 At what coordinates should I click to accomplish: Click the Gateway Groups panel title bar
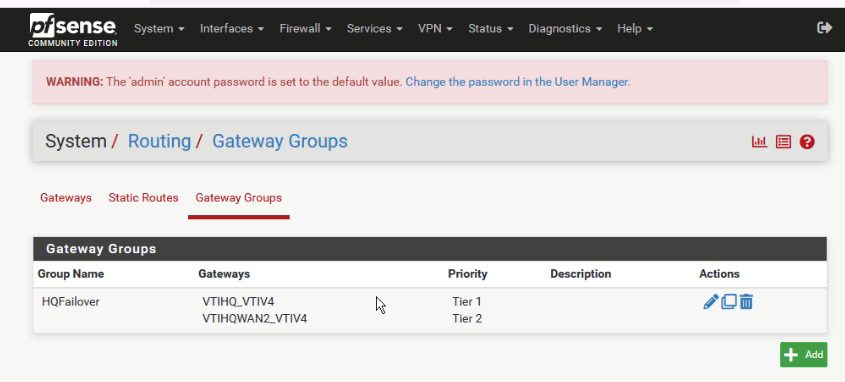(430, 249)
